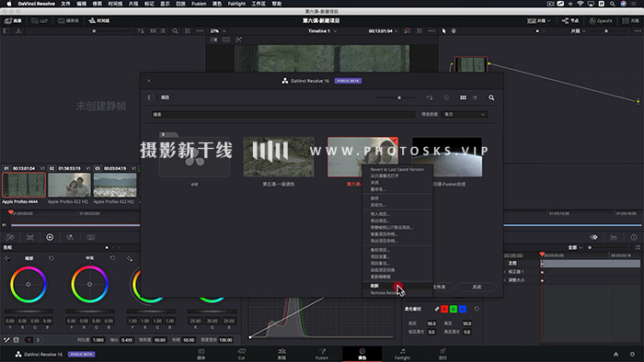Open the Gallery (画廊) panel
This screenshot has height=362, width=644.
13,20
